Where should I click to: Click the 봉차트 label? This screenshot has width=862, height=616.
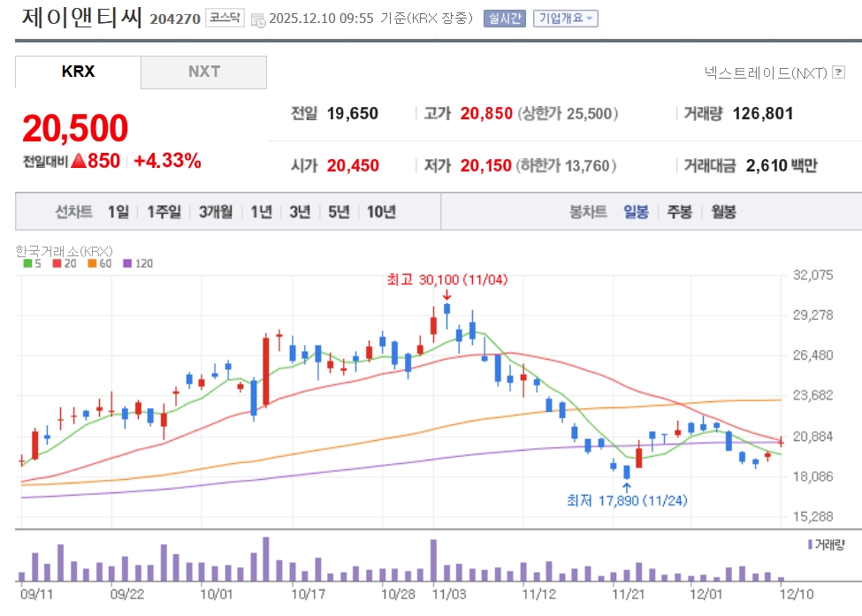click(x=588, y=211)
